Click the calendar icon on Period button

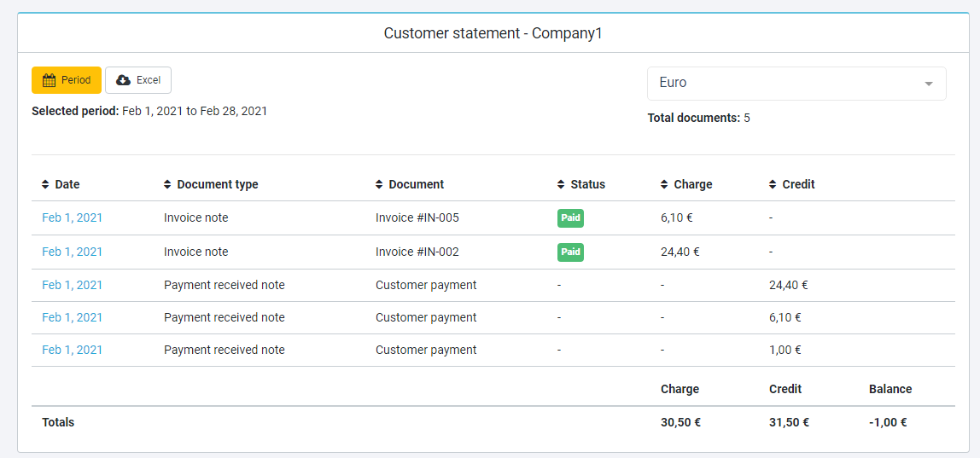(50, 80)
